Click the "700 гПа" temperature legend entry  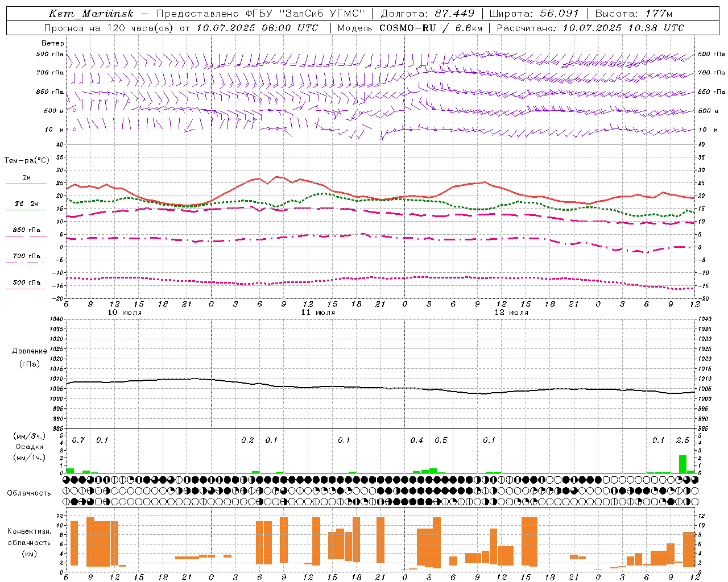tap(27, 256)
